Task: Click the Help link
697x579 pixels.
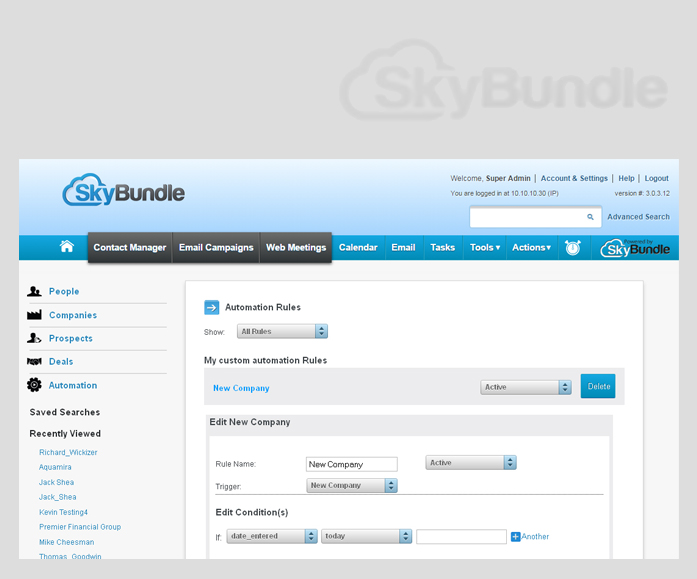Action: click(626, 178)
